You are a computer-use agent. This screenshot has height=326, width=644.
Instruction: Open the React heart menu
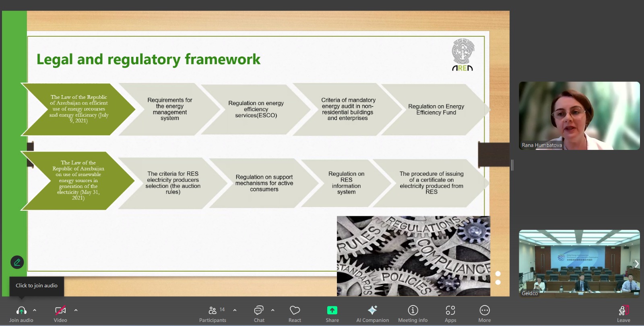[x=295, y=311]
